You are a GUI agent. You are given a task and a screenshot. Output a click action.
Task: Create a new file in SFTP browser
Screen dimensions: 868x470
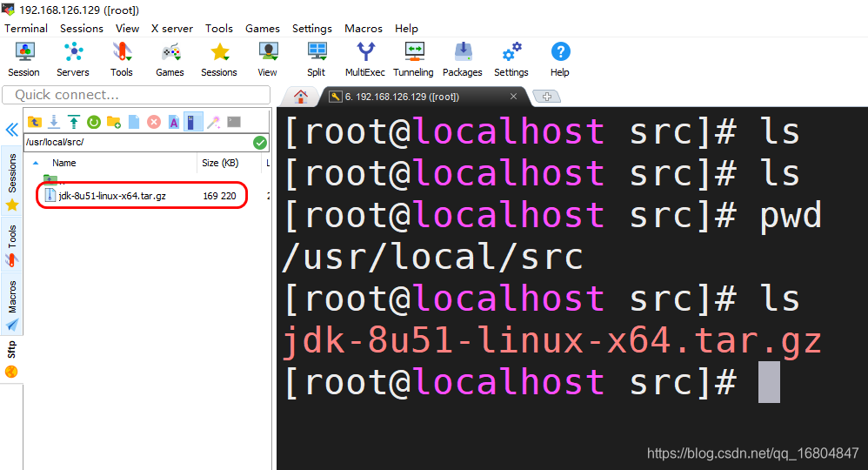[x=134, y=122]
